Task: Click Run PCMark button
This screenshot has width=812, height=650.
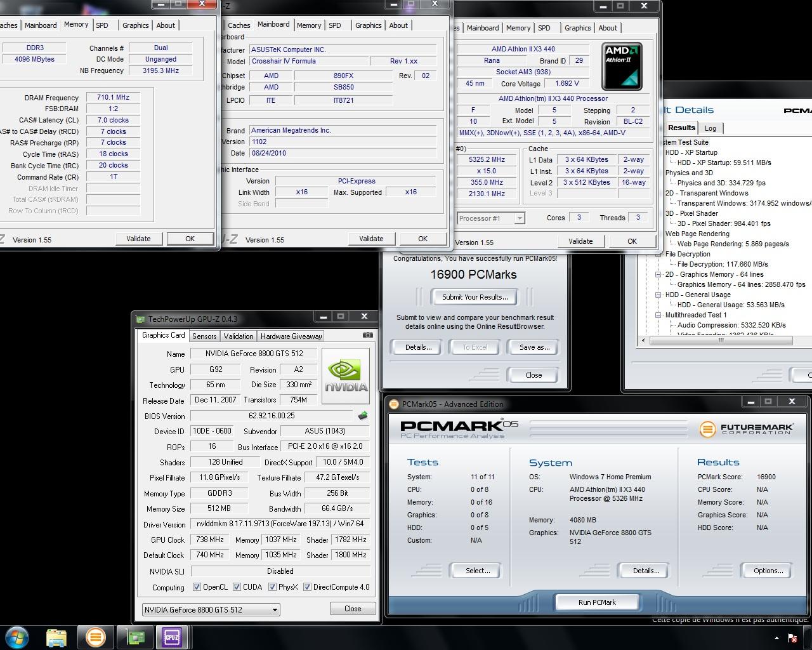Action: click(x=597, y=602)
